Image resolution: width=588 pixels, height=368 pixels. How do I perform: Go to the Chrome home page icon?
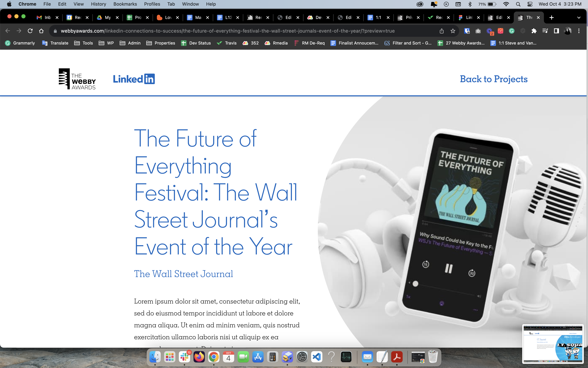(41, 31)
